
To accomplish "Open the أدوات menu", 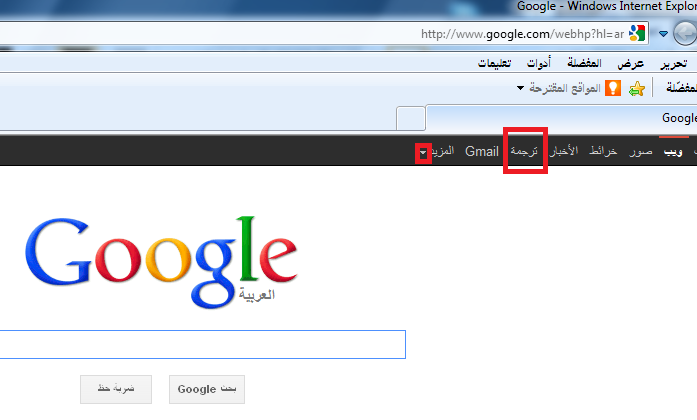I will 539,64.
